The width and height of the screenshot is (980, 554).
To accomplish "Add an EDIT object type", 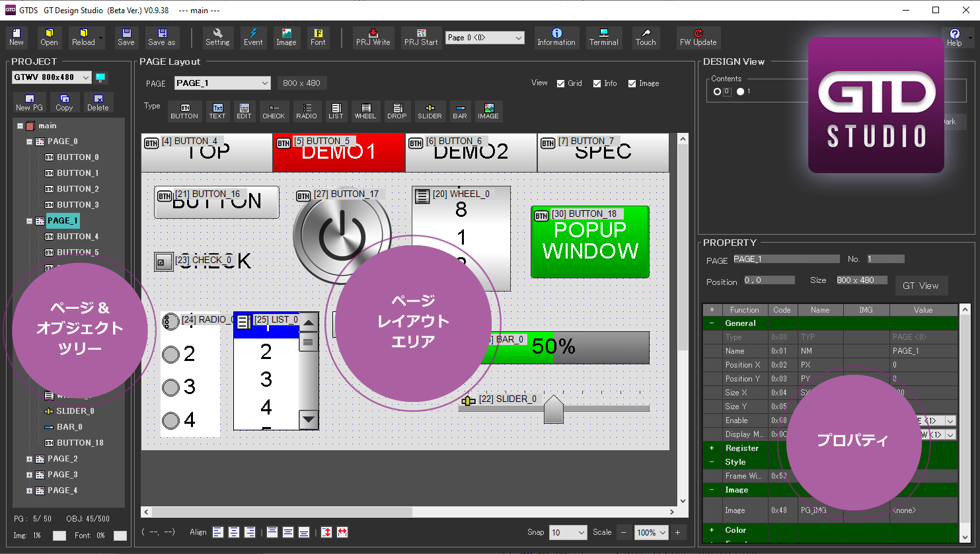I will pyautogui.click(x=244, y=111).
